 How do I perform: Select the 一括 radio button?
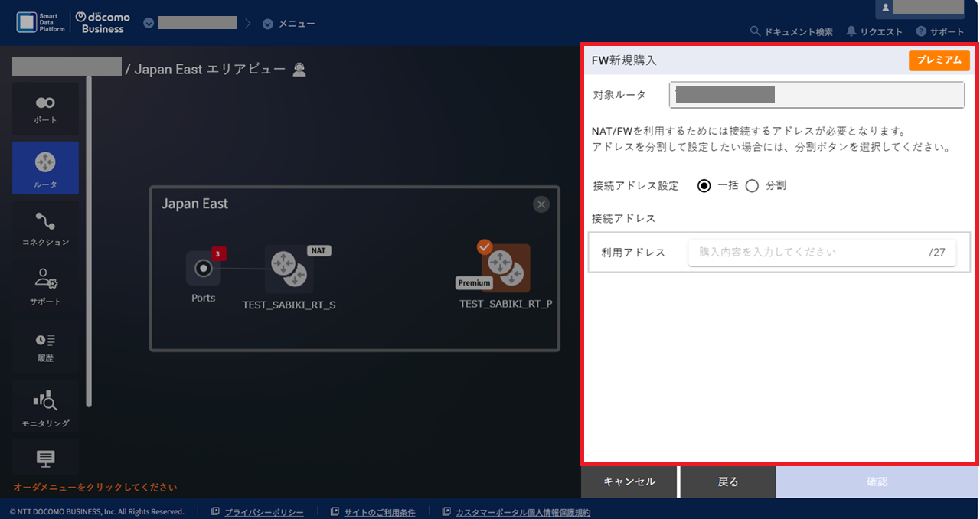[704, 185]
